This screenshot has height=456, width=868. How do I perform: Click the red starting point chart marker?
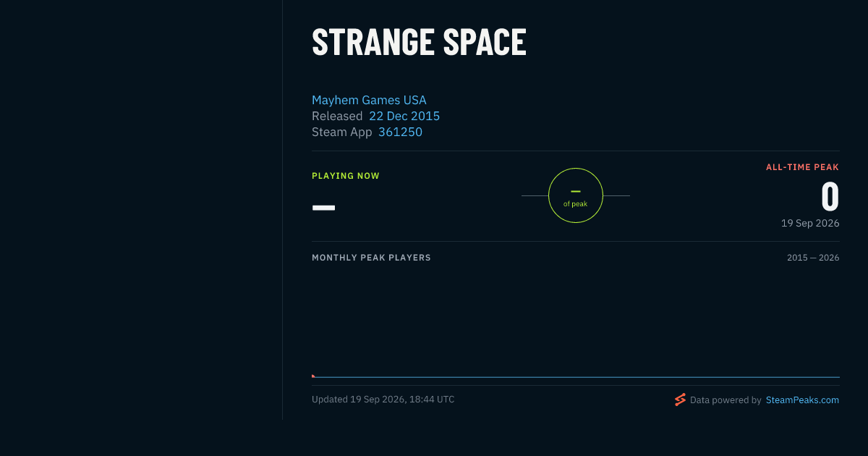[312, 376]
